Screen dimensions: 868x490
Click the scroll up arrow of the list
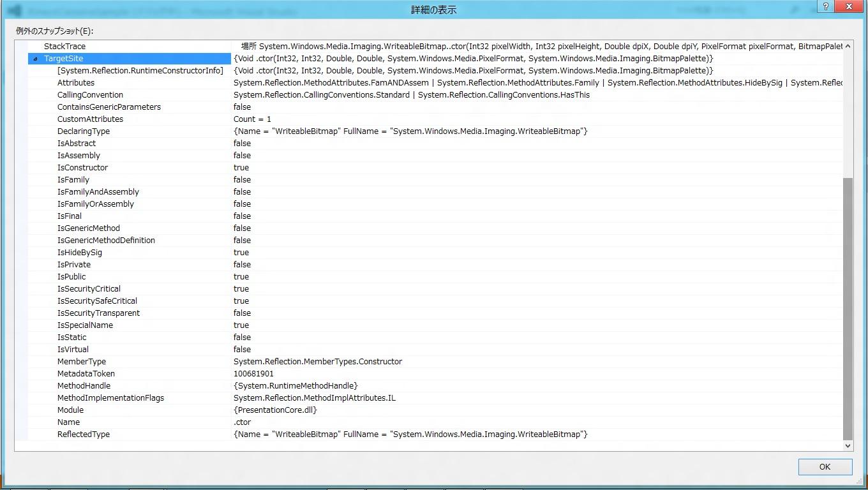click(x=848, y=45)
